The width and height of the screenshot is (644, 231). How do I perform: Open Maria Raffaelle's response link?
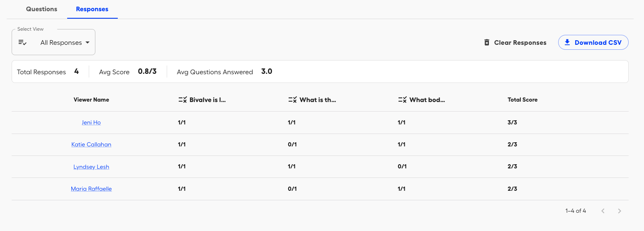pyautogui.click(x=91, y=189)
